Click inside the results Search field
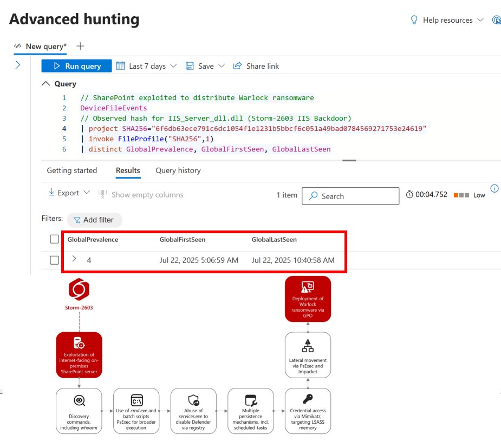 click(x=350, y=196)
